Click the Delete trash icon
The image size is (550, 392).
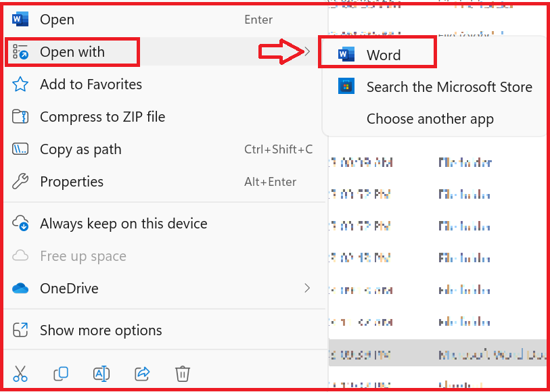183,374
